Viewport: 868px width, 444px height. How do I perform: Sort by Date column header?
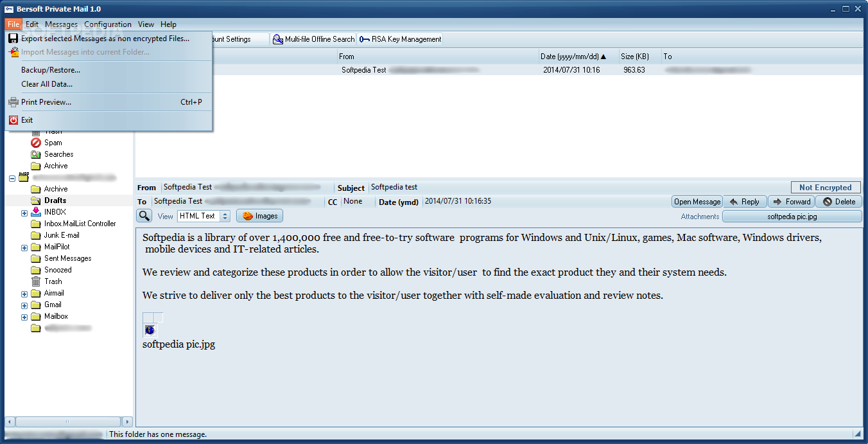point(578,57)
